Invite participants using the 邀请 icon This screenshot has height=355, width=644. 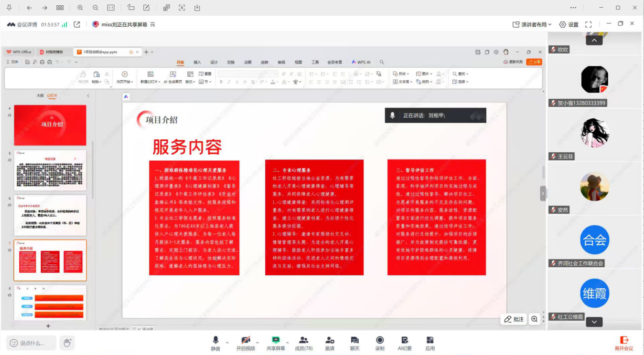pyautogui.click(x=329, y=343)
